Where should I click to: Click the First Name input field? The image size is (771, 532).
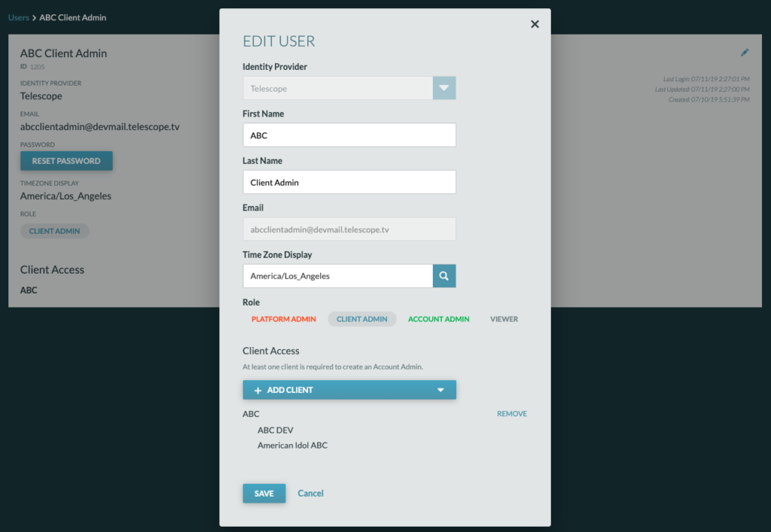(349, 135)
